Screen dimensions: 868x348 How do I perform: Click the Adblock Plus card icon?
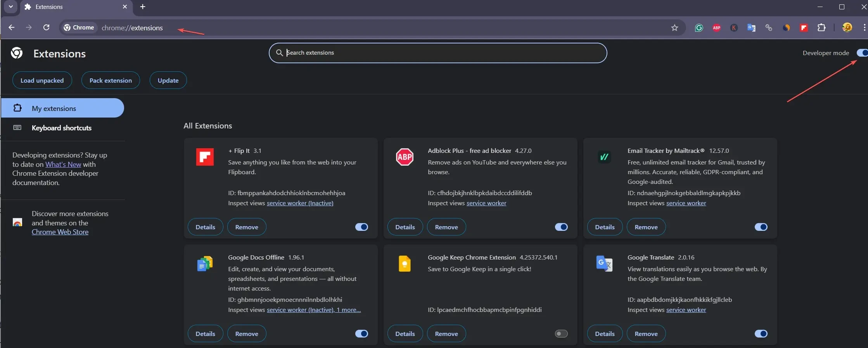pyautogui.click(x=405, y=157)
